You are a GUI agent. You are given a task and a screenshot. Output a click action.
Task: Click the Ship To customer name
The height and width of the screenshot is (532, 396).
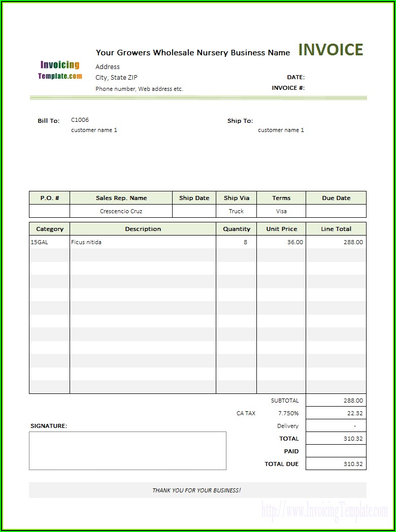281,130
